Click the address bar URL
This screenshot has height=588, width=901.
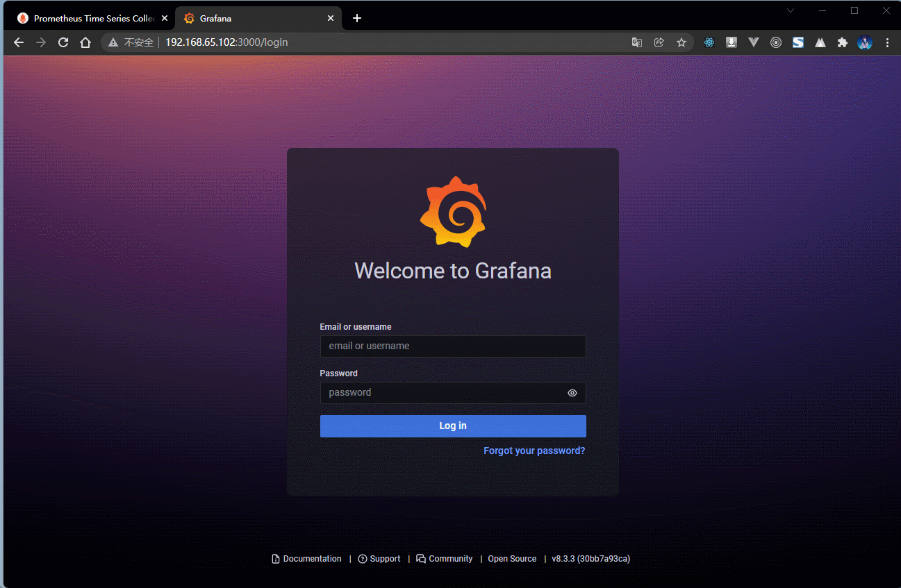click(226, 42)
